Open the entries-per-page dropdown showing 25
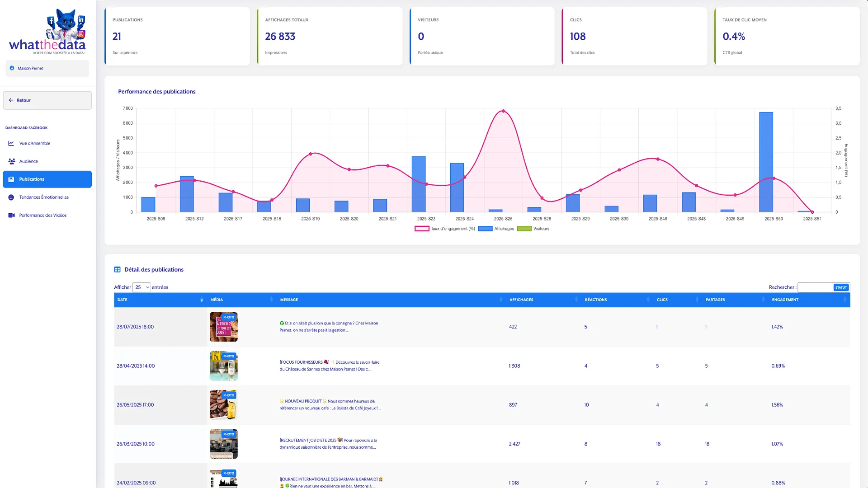 [142, 287]
